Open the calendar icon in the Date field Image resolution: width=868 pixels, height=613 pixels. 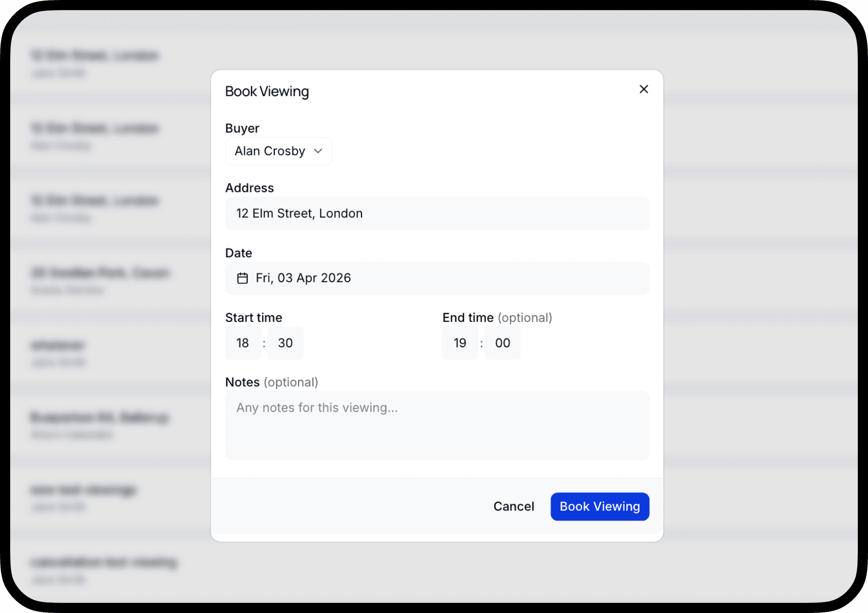(x=243, y=278)
